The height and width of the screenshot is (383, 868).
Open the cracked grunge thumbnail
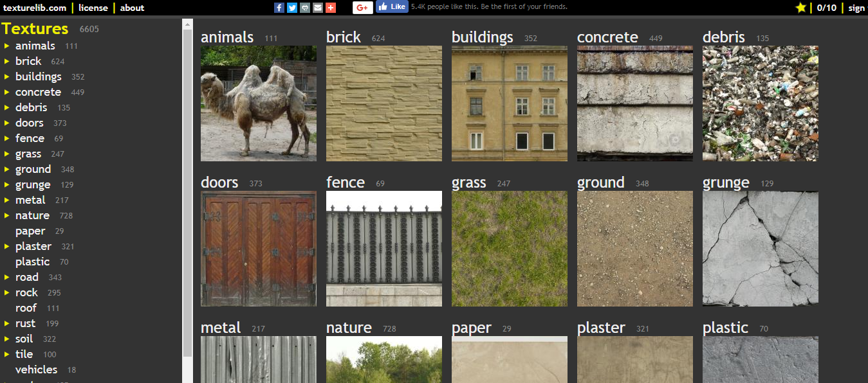pos(761,249)
